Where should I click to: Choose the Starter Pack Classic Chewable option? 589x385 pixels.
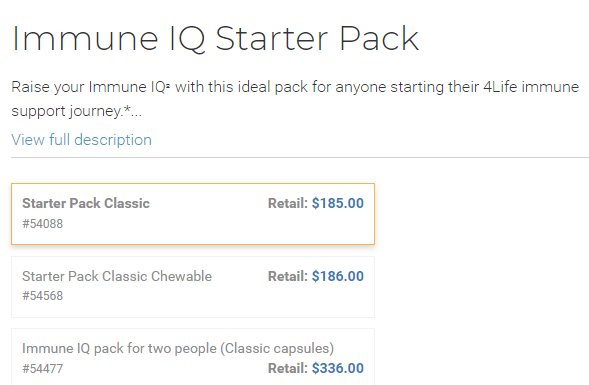193,287
